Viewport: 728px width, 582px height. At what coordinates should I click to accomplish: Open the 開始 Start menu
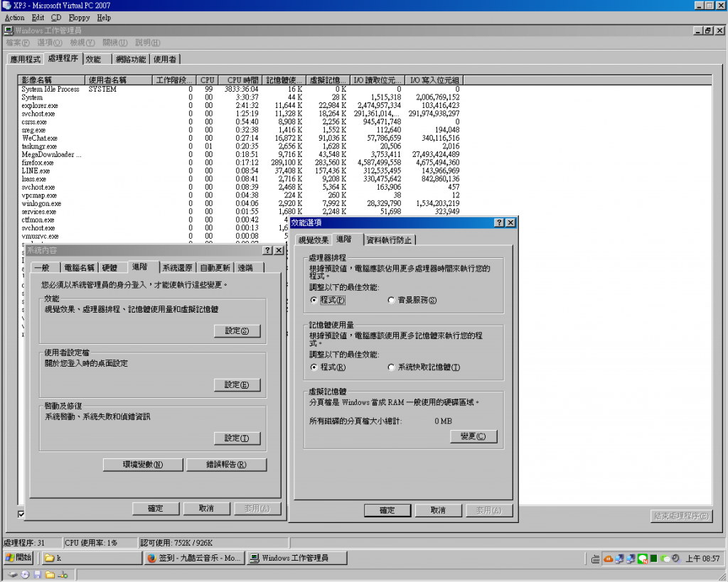[x=18, y=557]
